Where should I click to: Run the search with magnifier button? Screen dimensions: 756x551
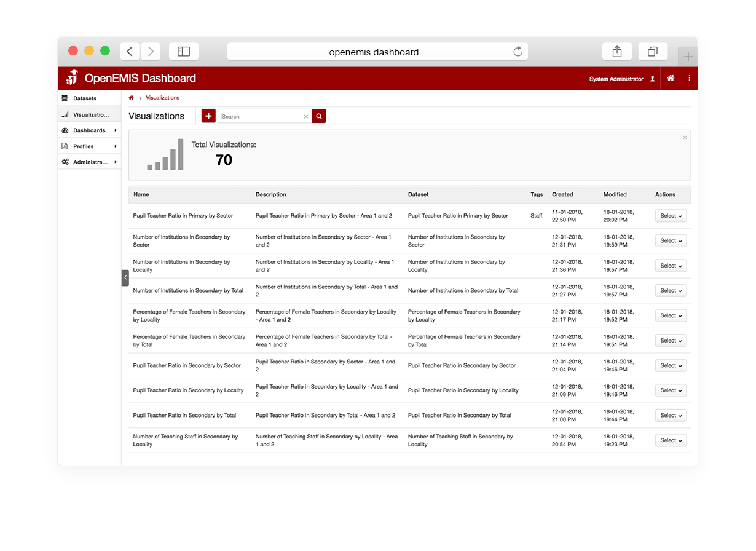tap(319, 116)
